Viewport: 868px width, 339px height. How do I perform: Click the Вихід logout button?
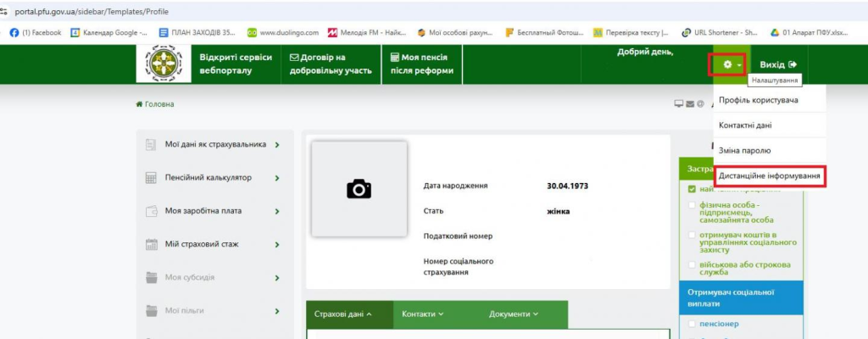[x=778, y=64]
